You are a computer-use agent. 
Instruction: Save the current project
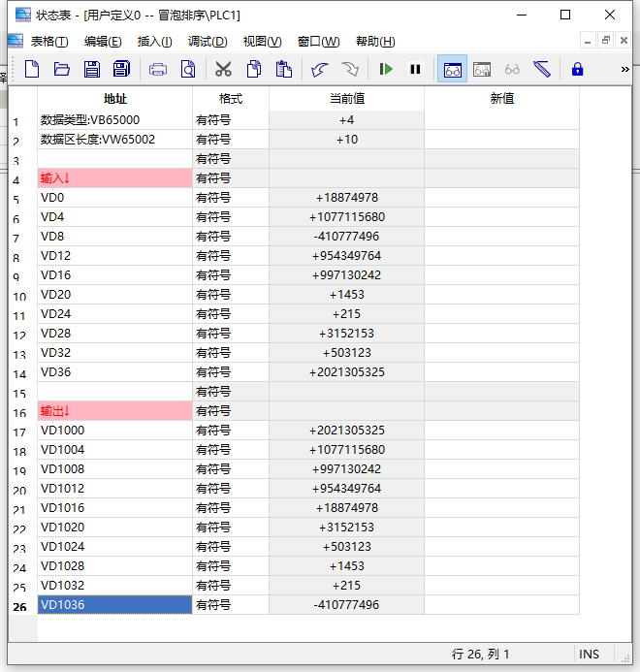[92, 69]
